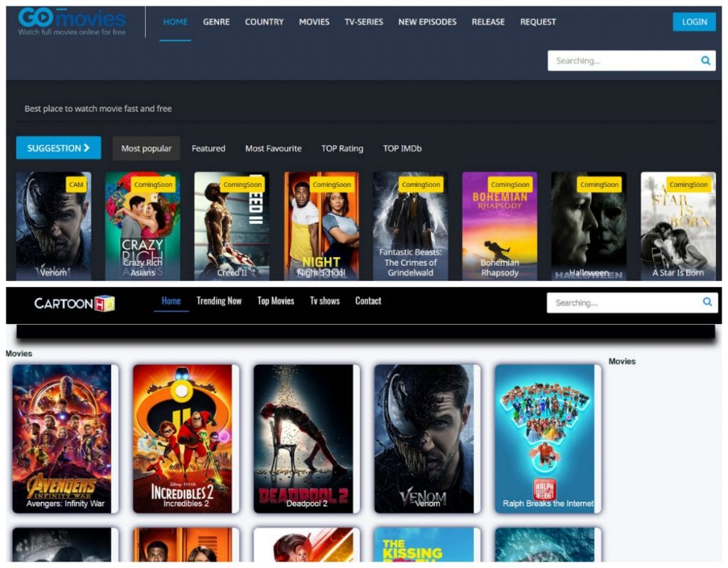Click the LOGIN button

(694, 21)
